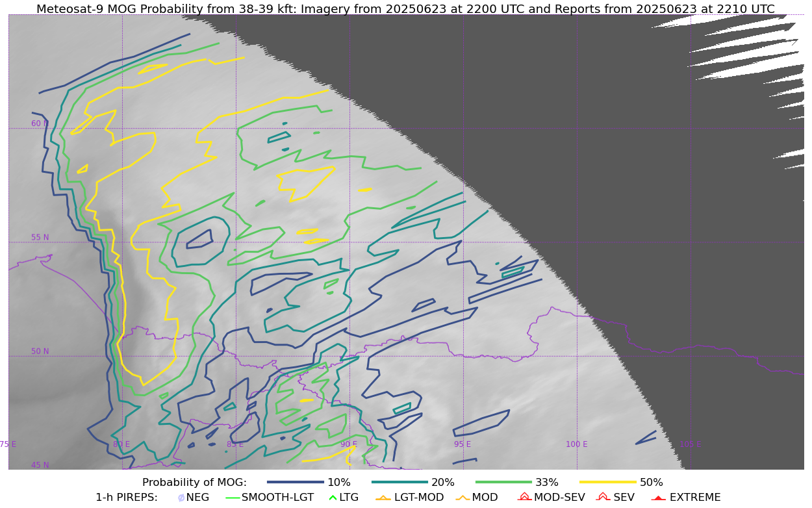This screenshot has height=508, width=812.
Task: Click the '80 E' longitude label
Action: coord(121,444)
